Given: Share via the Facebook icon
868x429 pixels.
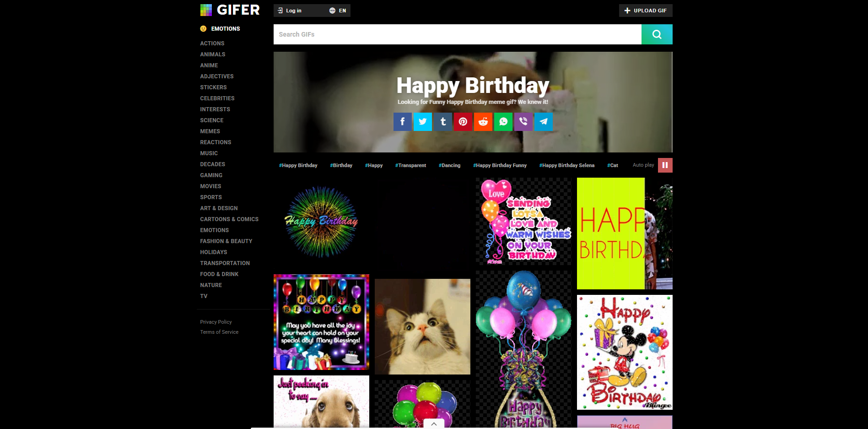Looking at the screenshot, I should pyautogui.click(x=402, y=121).
